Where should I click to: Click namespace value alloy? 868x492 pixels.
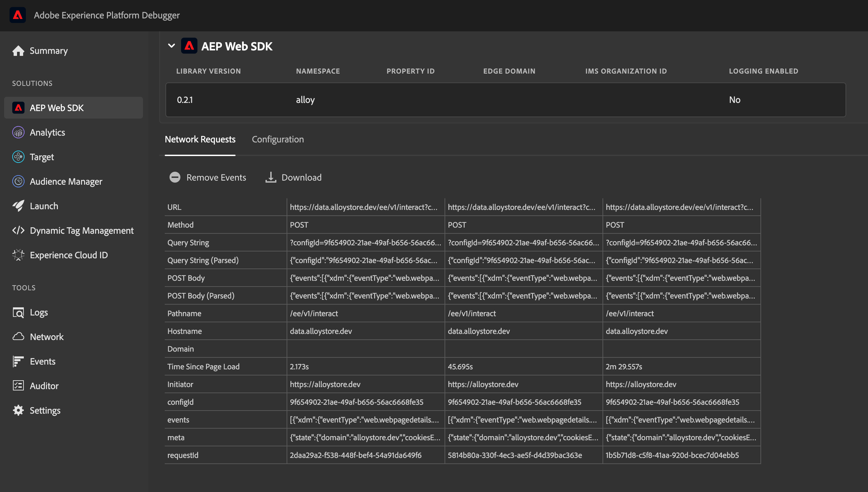point(305,100)
